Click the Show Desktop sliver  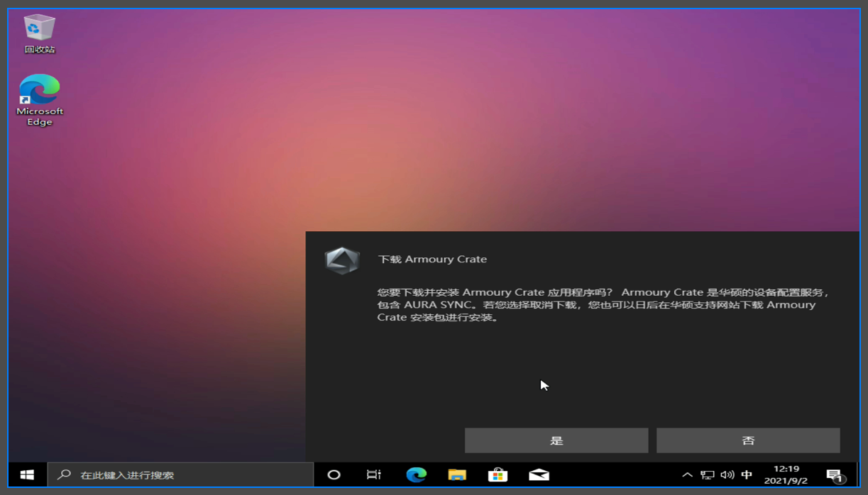coord(857,474)
